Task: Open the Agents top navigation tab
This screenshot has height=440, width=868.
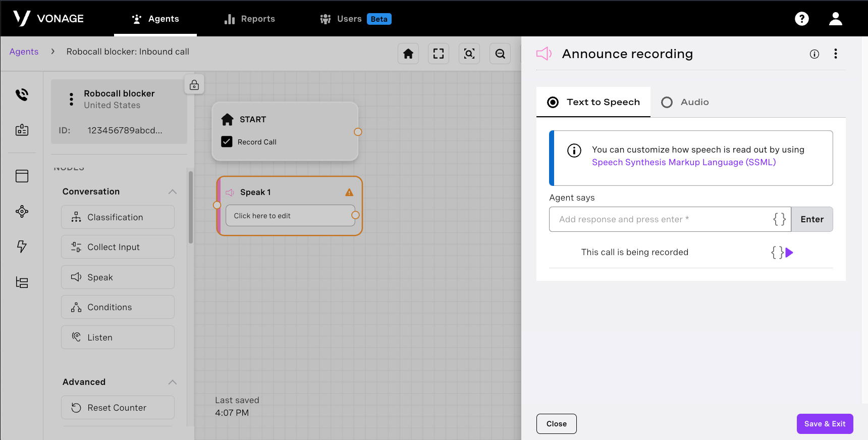Action: pos(155,19)
